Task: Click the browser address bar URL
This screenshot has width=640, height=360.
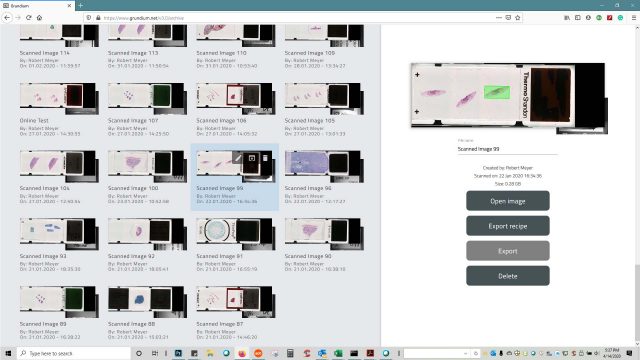Action: click(144, 18)
